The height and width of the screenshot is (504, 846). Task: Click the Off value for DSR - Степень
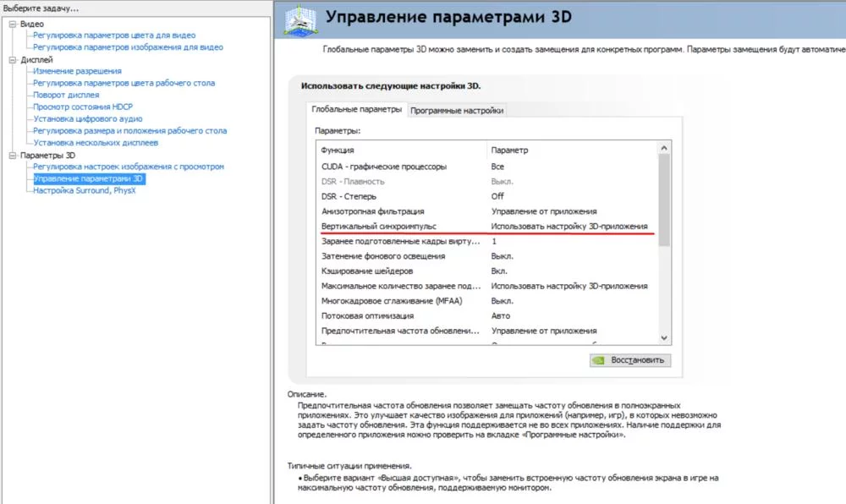click(x=497, y=196)
